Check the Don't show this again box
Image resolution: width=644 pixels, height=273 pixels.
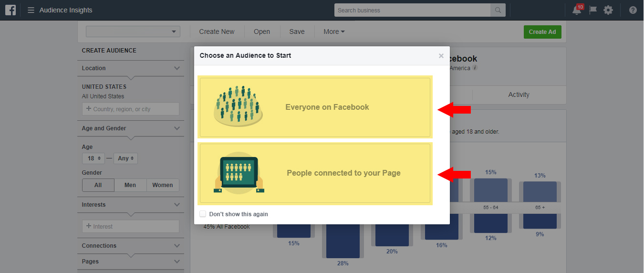pyautogui.click(x=203, y=214)
